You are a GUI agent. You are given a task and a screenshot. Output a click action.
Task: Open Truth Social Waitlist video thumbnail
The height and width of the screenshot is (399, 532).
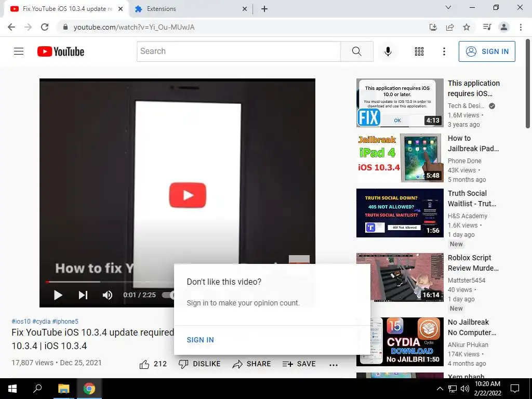(400, 212)
